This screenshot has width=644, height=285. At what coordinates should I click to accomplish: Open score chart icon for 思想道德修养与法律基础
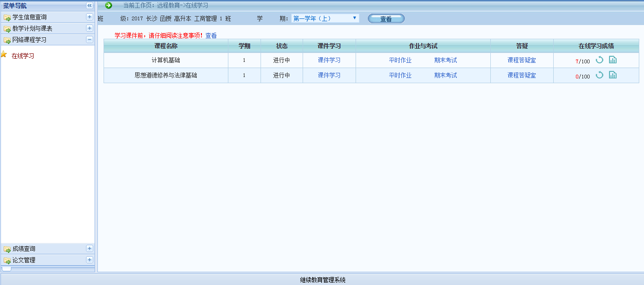(612, 75)
